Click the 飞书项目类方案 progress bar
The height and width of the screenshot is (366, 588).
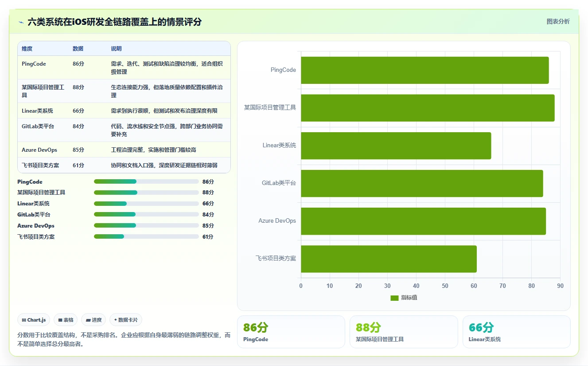(146, 236)
